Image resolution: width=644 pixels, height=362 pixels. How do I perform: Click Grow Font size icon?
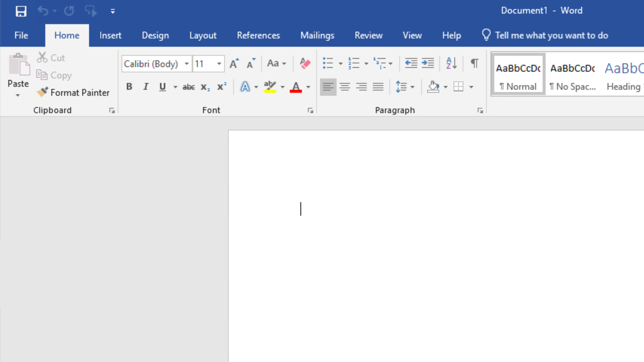coord(234,63)
